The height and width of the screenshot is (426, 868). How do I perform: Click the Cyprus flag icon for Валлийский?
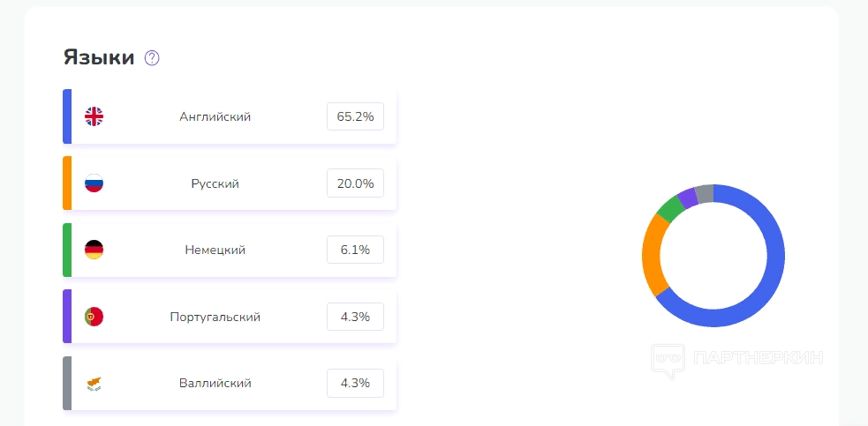tap(94, 383)
